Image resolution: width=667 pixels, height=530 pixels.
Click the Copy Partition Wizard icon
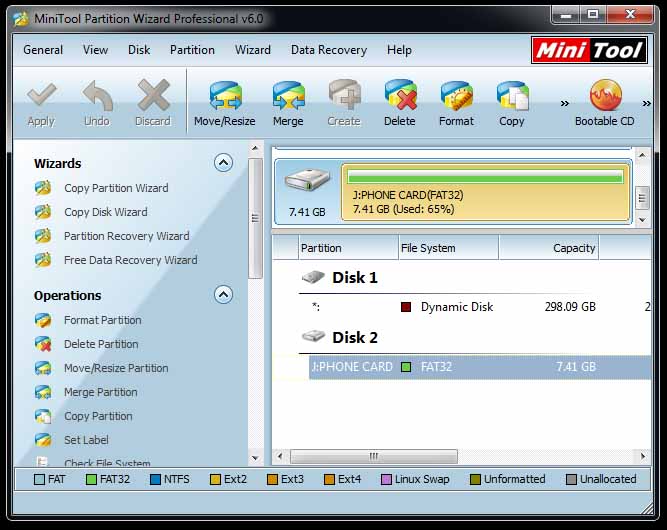point(43,188)
